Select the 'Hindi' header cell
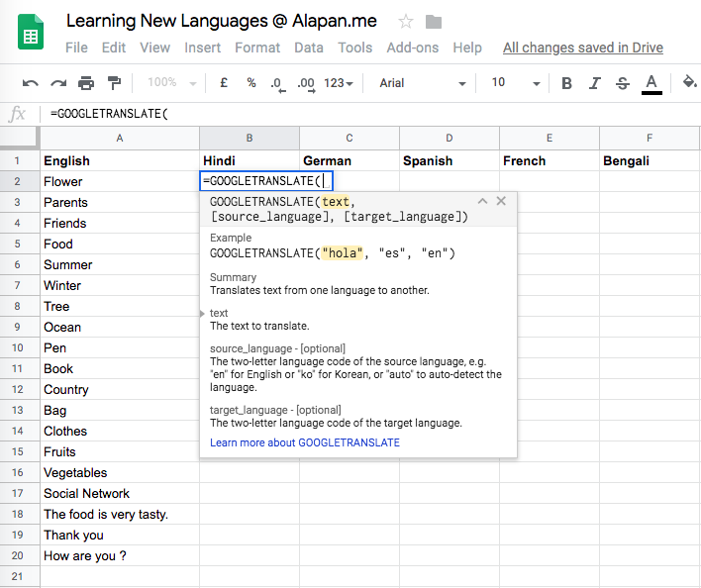This screenshot has height=588, width=701. click(x=250, y=160)
